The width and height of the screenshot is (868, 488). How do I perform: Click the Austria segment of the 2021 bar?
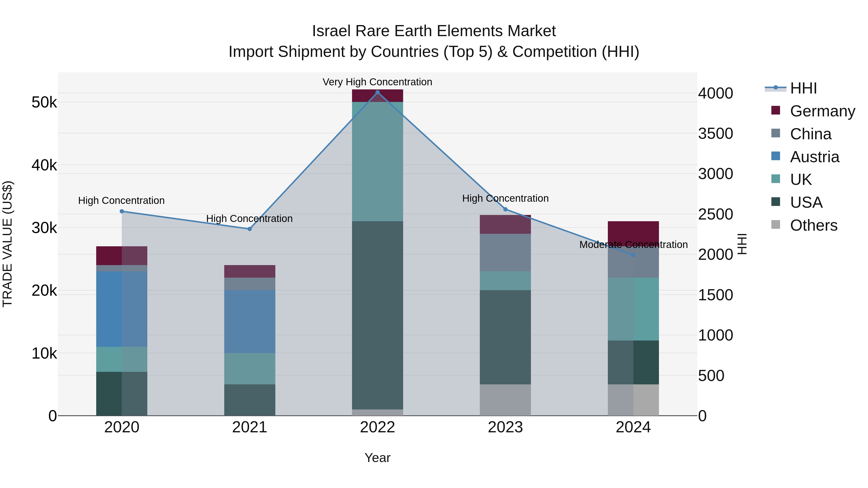[x=250, y=322]
